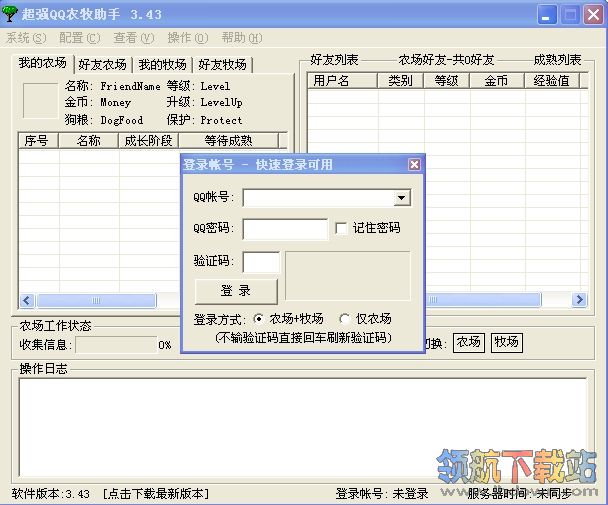Screen dimensions: 608x505
Task: Sort by 成长阶段 column header
Action: [148, 141]
